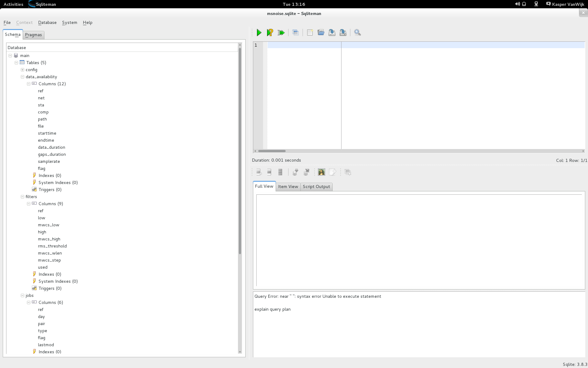Screen dimensions: 588x368
Task: Create a new blank SQL script
Action: coord(310,33)
